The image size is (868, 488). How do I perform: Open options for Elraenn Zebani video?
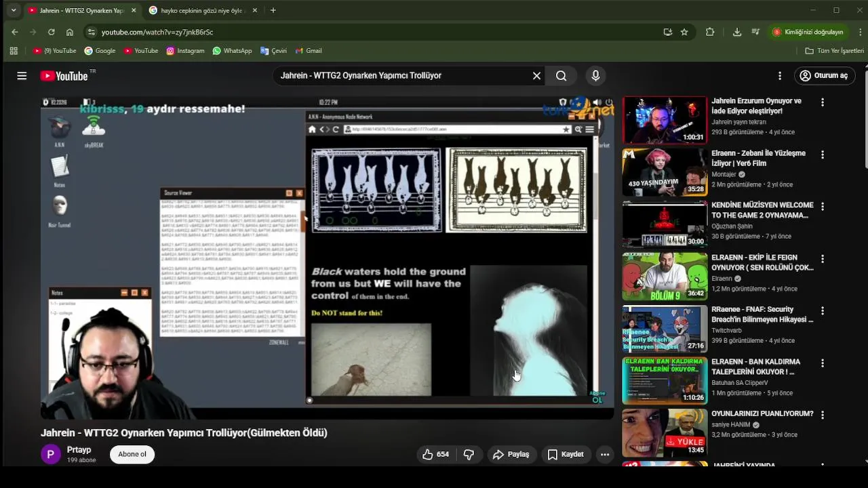[823, 155]
